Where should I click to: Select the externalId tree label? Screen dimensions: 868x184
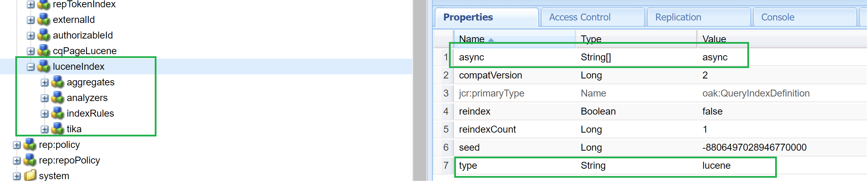[x=74, y=19]
